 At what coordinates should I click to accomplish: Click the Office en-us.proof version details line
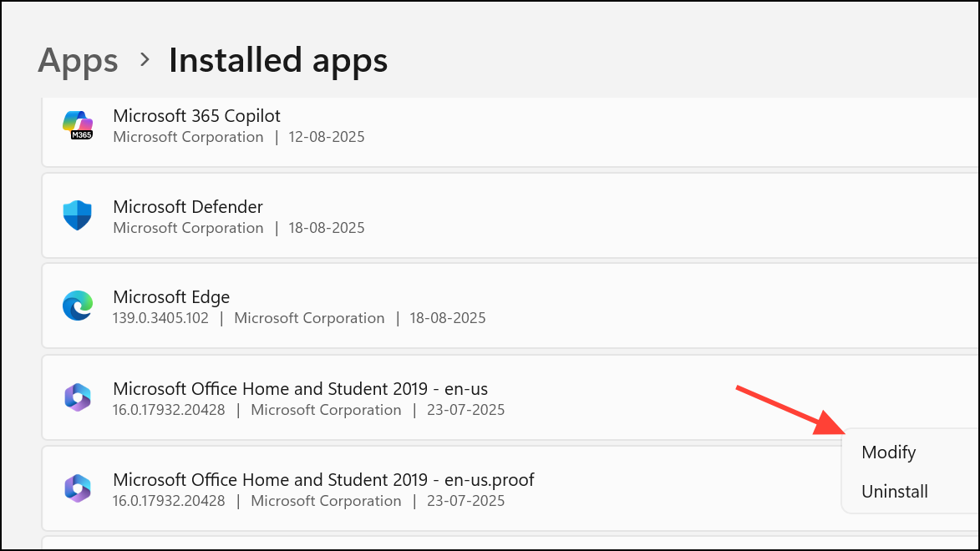tap(308, 501)
